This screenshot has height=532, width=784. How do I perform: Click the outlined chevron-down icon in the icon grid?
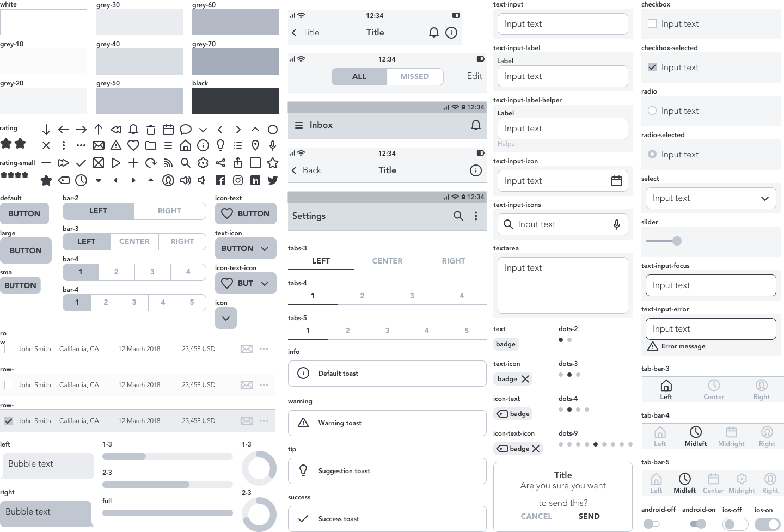[203, 130]
